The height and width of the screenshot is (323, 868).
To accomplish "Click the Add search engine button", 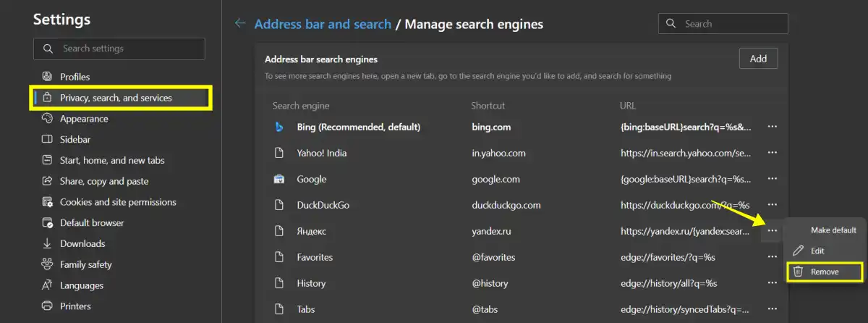I will (758, 59).
